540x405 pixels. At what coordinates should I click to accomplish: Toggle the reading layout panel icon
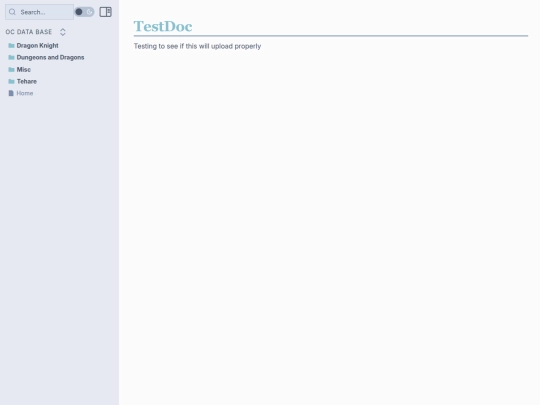click(x=105, y=12)
